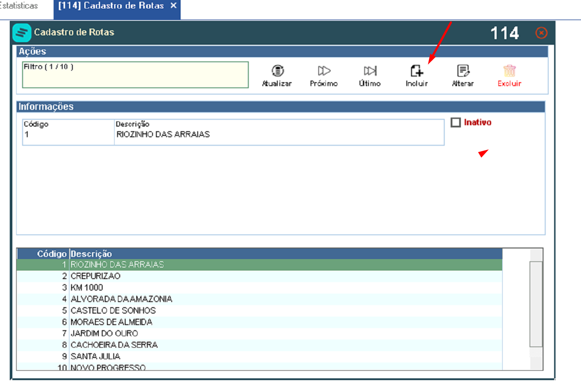Close the [114] Cadastro de Rotas tab

(x=173, y=6)
